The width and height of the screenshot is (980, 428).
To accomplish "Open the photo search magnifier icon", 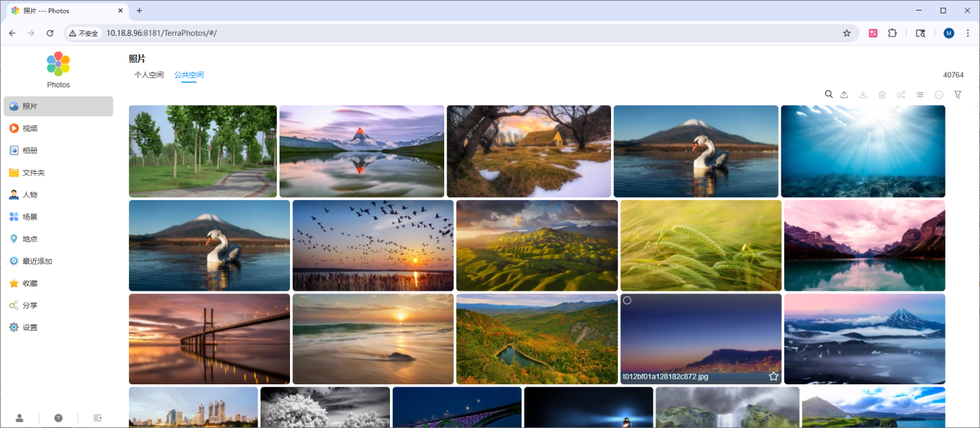I will (829, 94).
